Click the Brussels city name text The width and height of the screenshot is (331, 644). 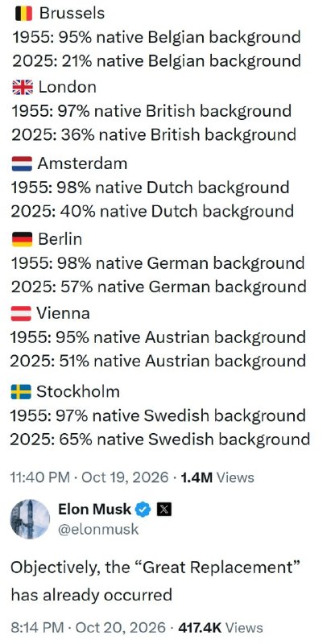pos(72,14)
